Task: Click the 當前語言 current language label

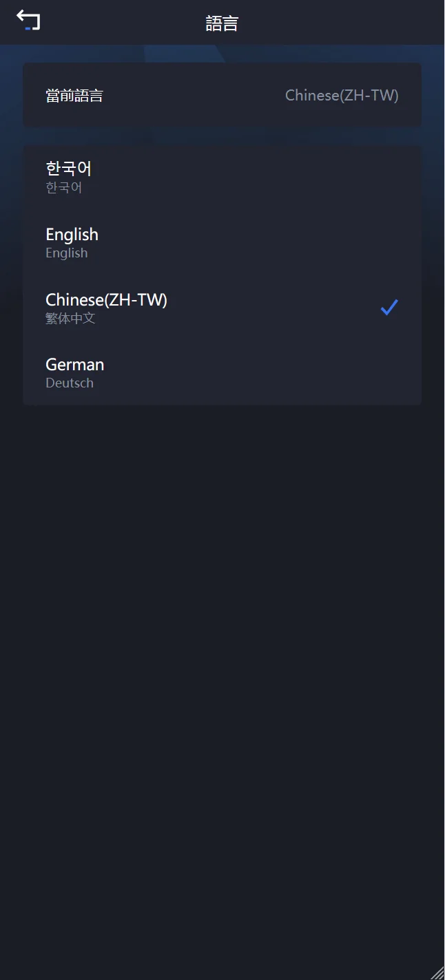Action: click(74, 96)
